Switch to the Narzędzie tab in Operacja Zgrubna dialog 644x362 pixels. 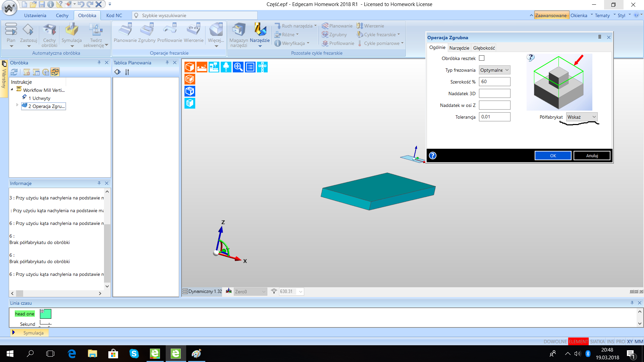pos(459,48)
